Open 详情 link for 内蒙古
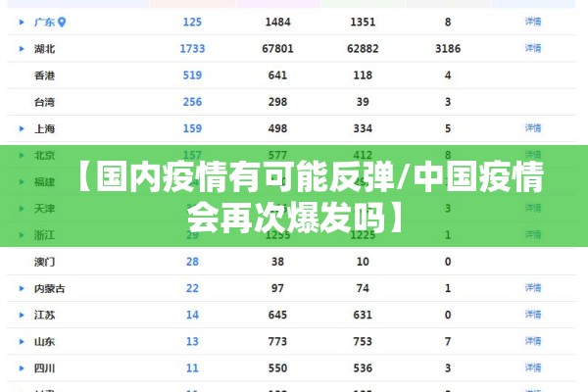This screenshot has height=392, width=588. pos(533,288)
